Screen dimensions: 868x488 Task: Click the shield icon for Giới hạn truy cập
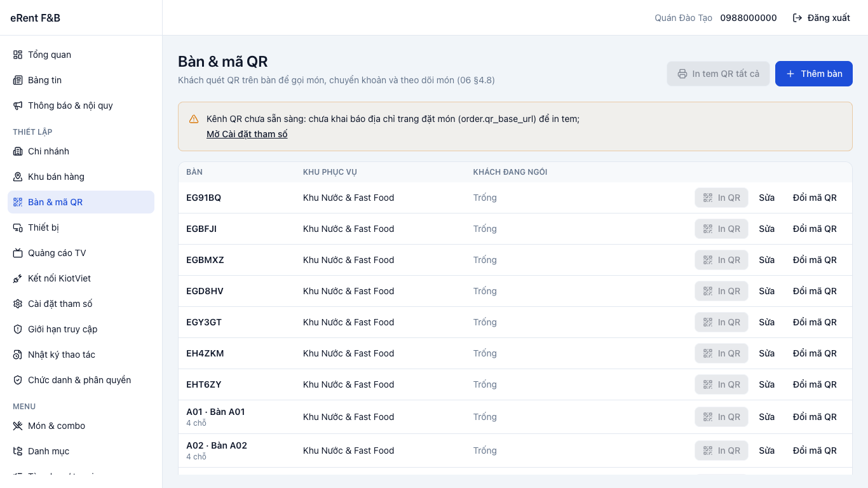tap(18, 329)
